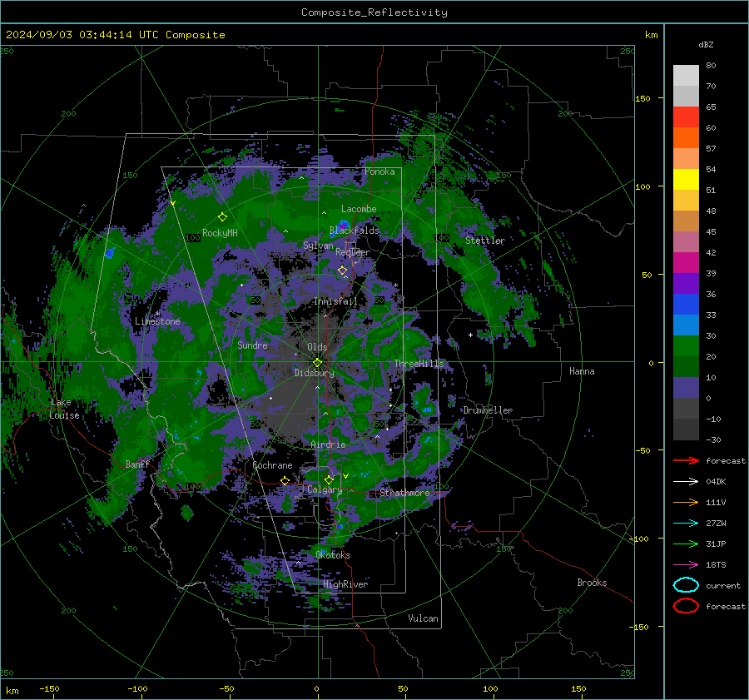Click the Lake Louise label

pyautogui.click(x=64, y=409)
